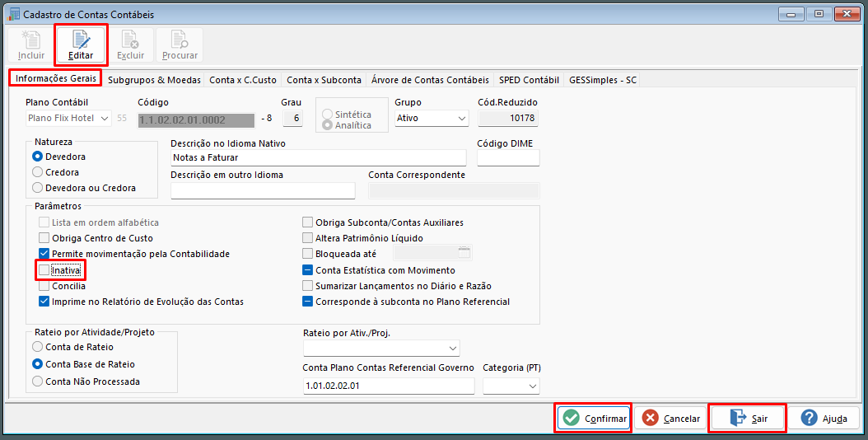Click the Cancelar button
The height and width of the screenshot is (440, 868).
click(671, 419)
